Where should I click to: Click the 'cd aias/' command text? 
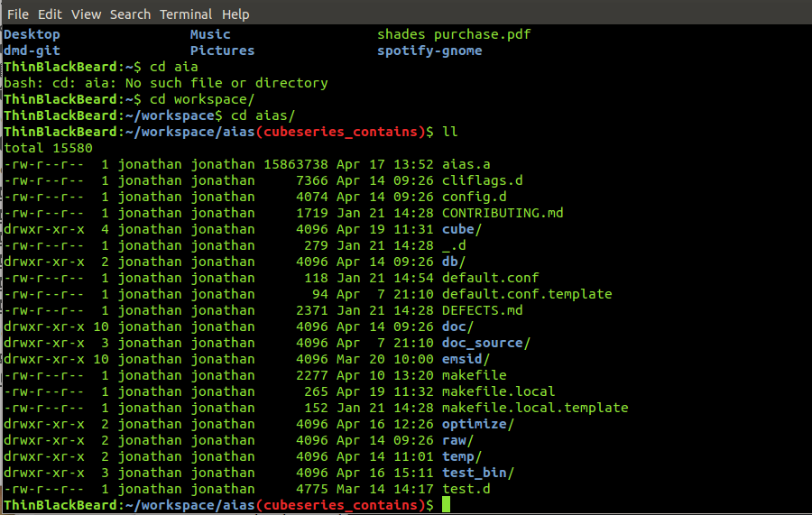coord(263,115)
